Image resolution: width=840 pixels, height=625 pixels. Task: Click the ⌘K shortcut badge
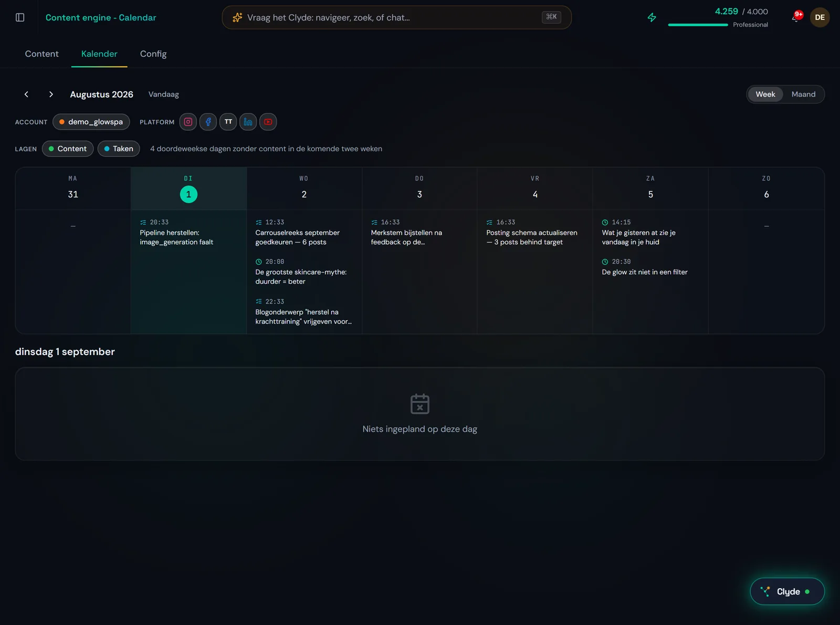click(551, 17)
